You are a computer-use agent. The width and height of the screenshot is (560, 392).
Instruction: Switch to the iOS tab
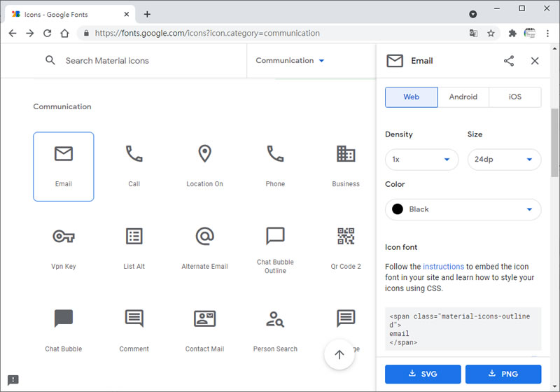(514, 97)
